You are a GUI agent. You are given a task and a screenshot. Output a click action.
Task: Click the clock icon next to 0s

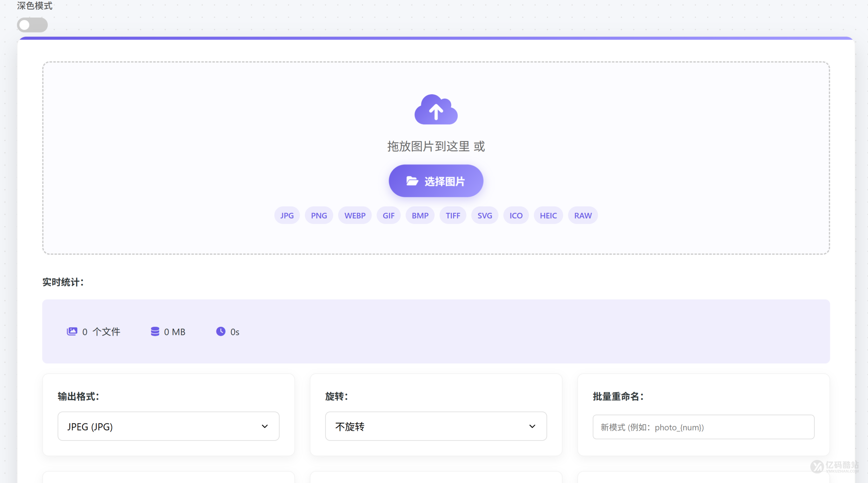221,331
